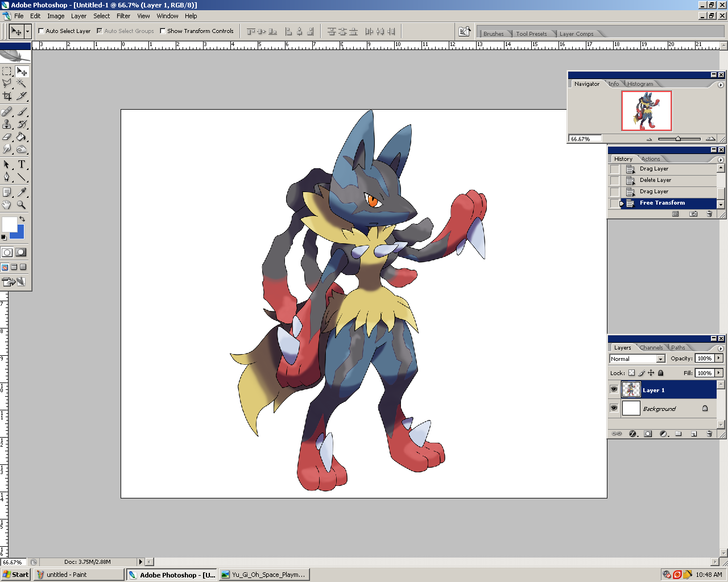Toggle Lock image pixels brush icon
Image resolution: width=728 pixels, height=582 pixels.
point(642,373)
